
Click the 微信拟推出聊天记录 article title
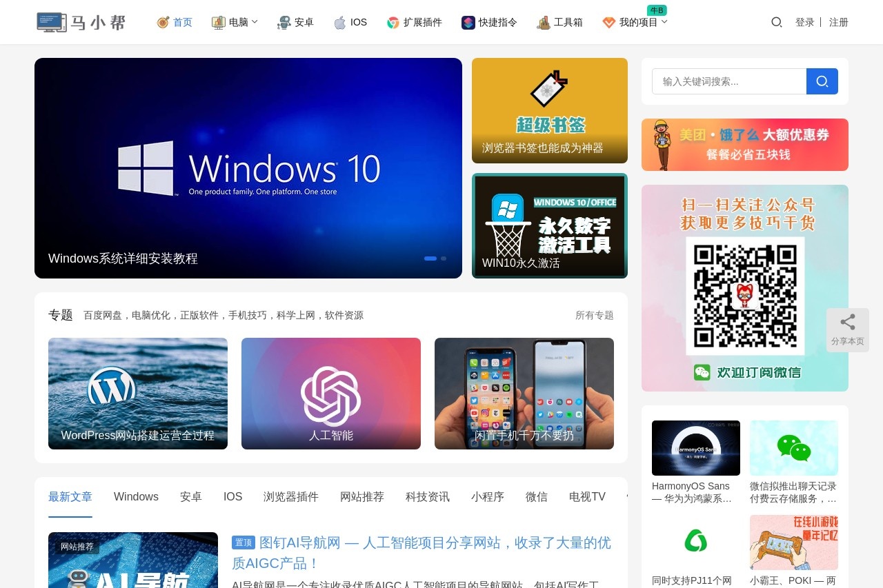click(793, 492)
